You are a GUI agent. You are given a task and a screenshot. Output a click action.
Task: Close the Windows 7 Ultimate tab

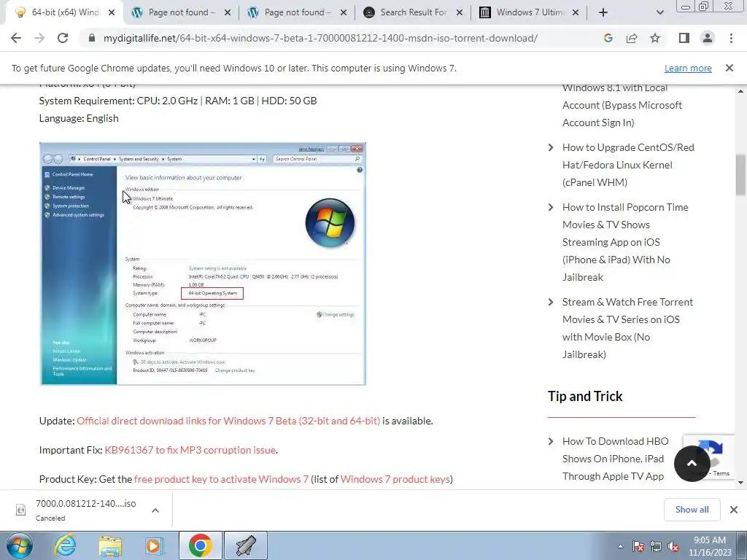pyautogui.click(x=576, y=12)
